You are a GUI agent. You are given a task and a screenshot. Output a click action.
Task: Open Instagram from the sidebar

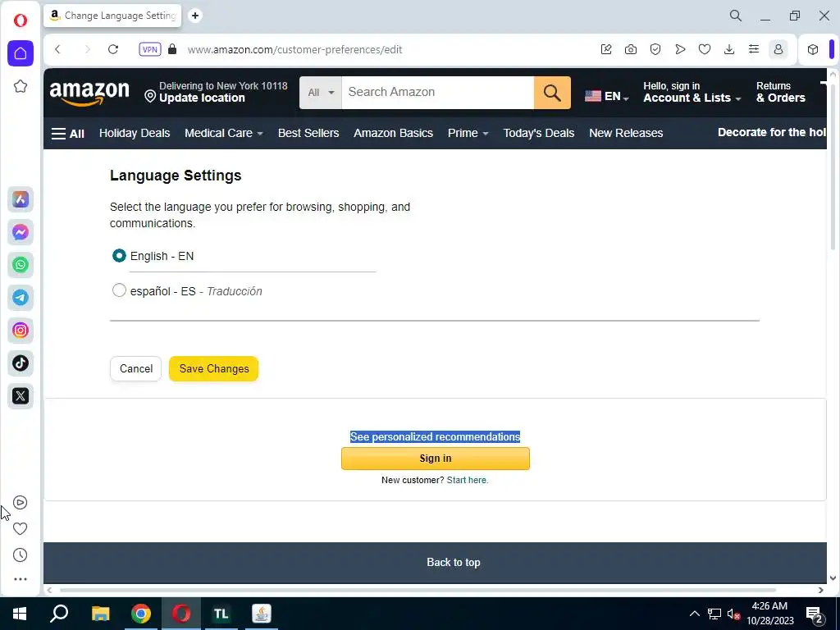[x=21, y=330]
